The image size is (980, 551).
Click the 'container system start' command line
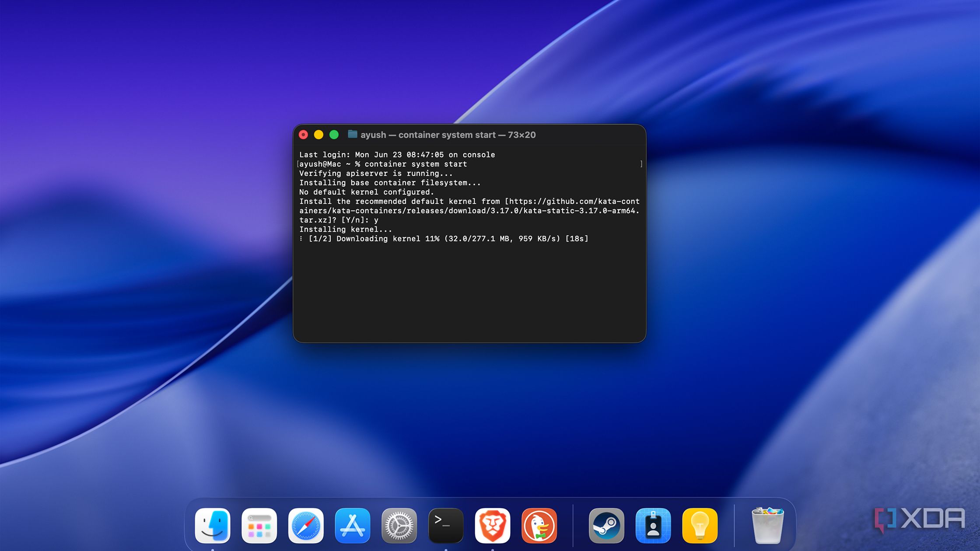pyautogui.click(x=383, y=164)
